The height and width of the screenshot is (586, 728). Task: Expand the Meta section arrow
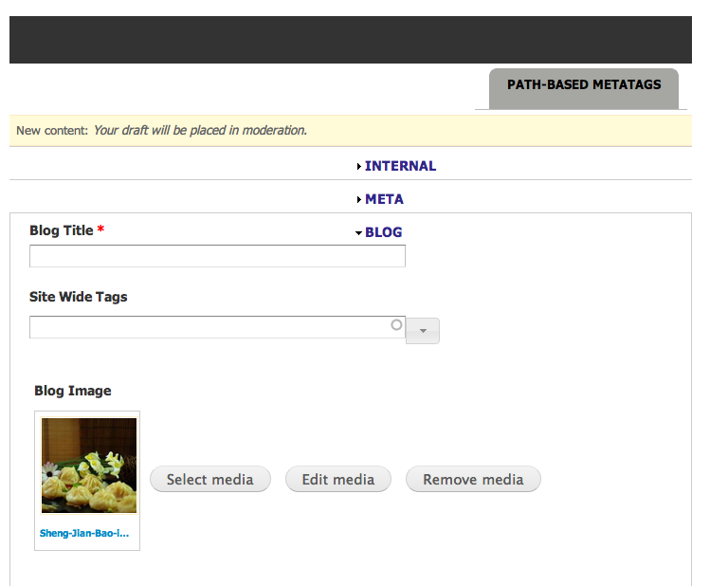(359, 200)
